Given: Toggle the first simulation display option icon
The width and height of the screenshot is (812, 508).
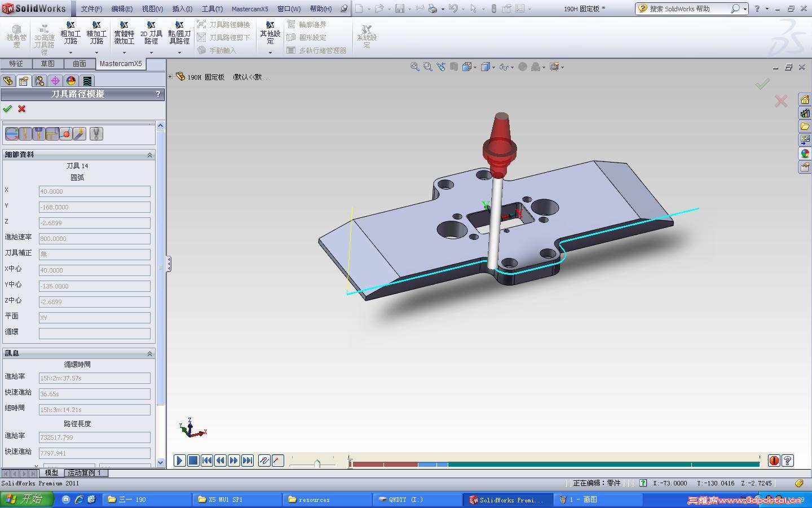Looking at the screenshot, I should point(11,134).
